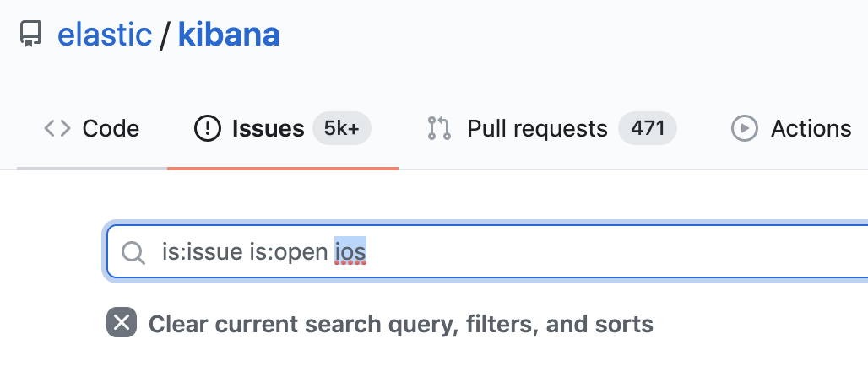Select the Issues tab label

[268, 129]
